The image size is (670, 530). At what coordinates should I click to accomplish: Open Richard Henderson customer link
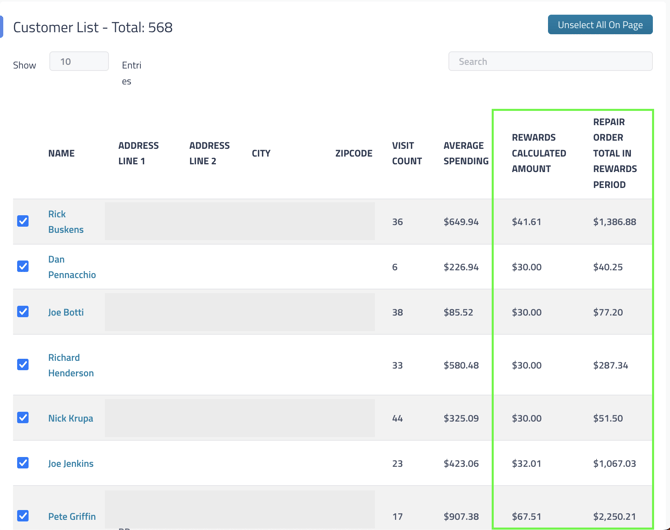(71, 365)
